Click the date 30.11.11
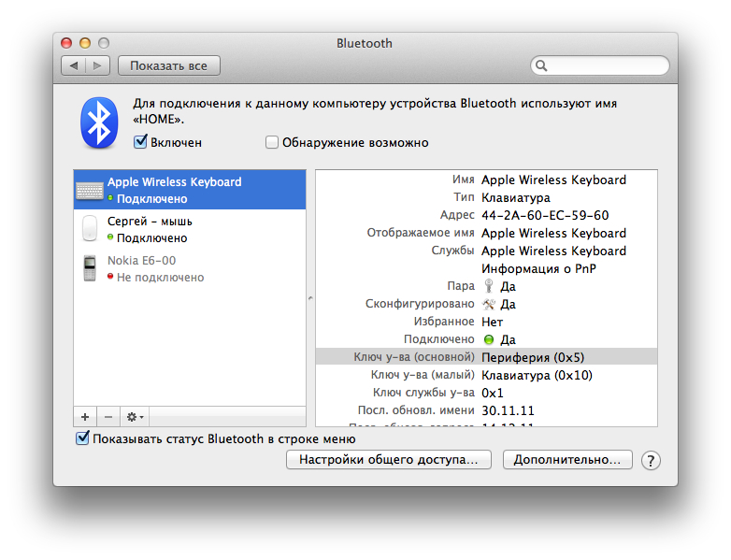This screenshot has width=731, height=560. (508, 410)
